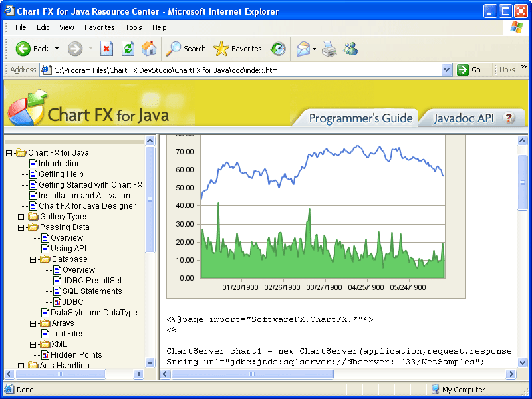The height and width of the screenshot is (399, 532).
Task: Open the Mail toolbar icon
Action: [x=303, y=49]
